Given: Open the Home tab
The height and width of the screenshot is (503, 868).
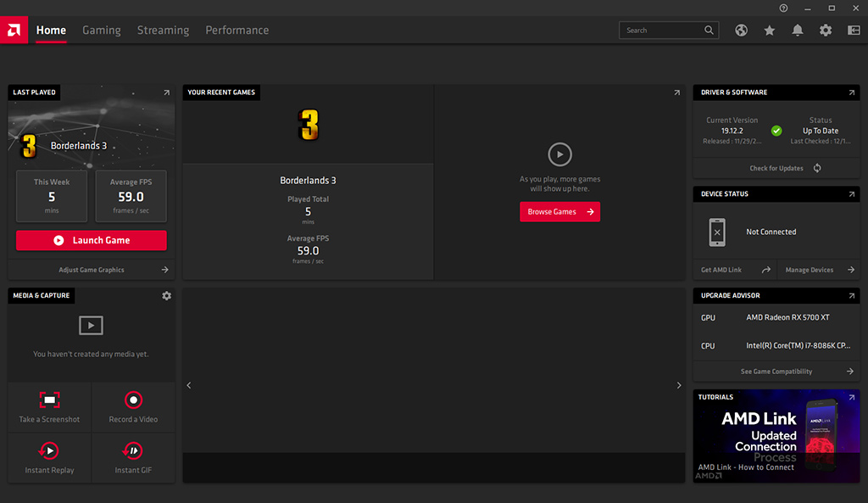Looking at the screenshot, I should click(51, 31).
